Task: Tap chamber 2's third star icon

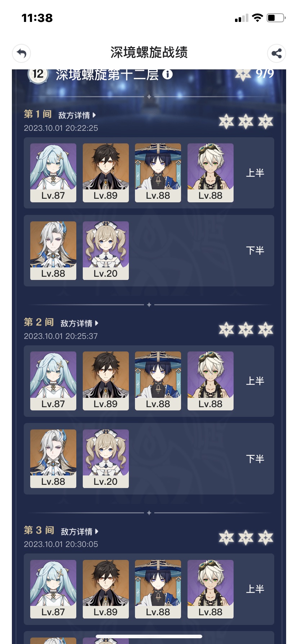Action: pos(266,330)
